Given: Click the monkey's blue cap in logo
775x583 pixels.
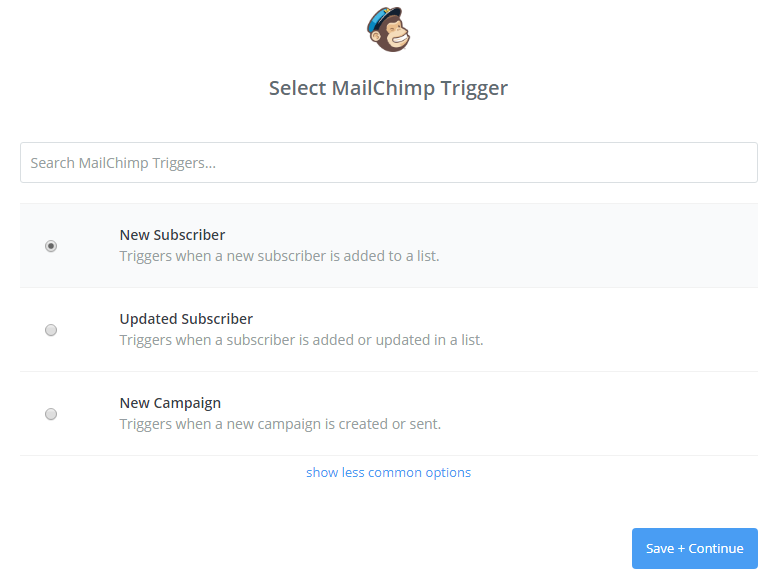Looking at the screenshot, I should coord(383,15).
